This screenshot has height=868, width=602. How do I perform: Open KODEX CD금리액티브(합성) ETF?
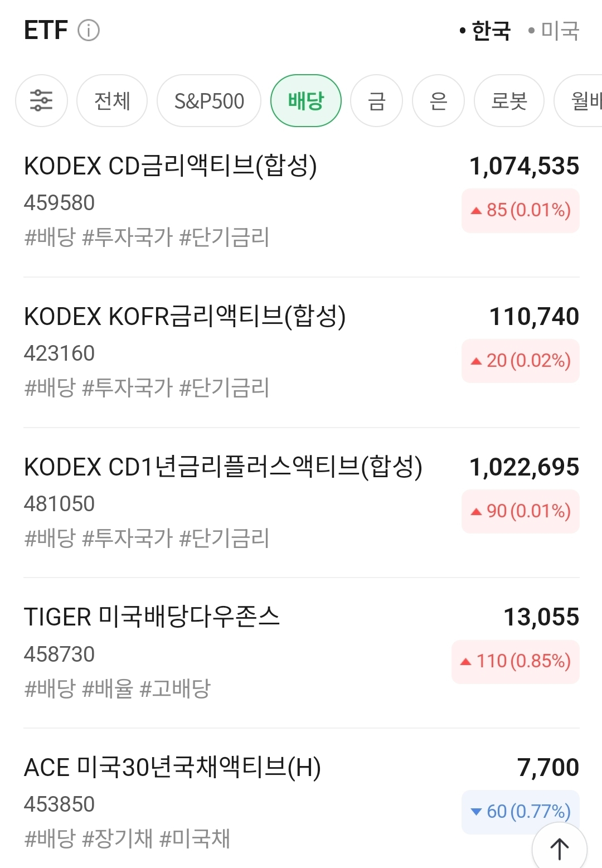point(171,166)
